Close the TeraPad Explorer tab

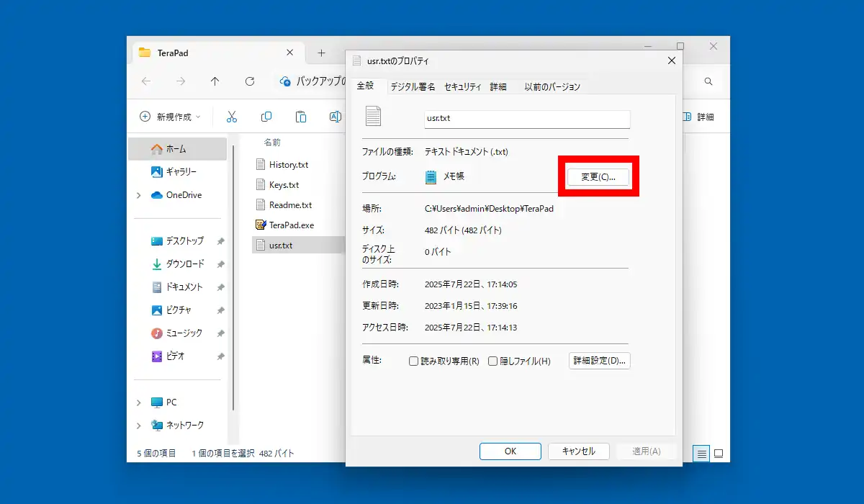pyautogui.click(x=290, y=53)
